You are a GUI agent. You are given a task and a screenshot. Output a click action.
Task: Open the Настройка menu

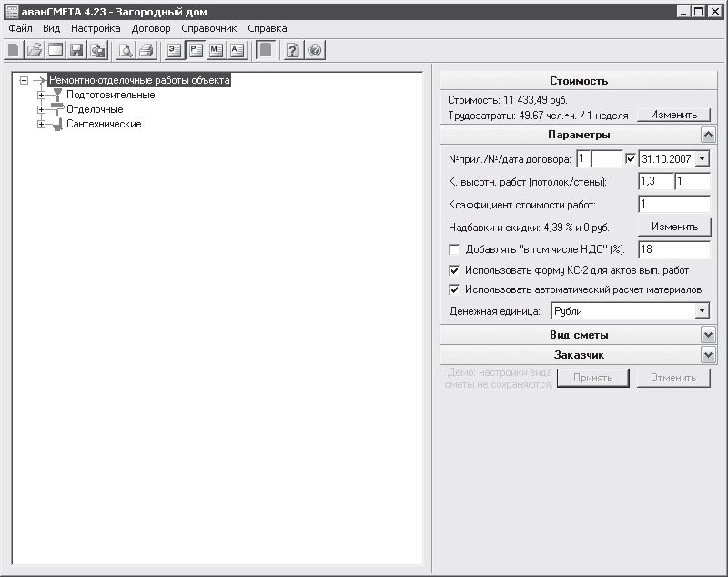pyautogui.click(x=96, y=28)
